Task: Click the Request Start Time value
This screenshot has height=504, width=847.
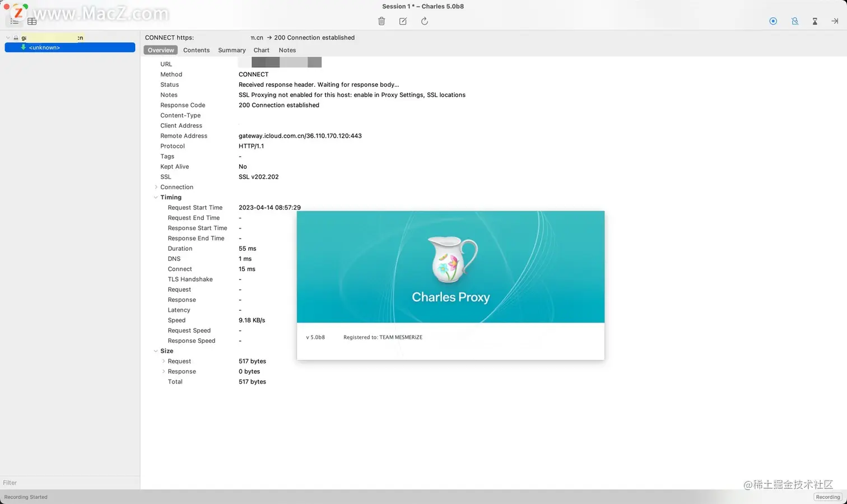Action: [269, 208]
